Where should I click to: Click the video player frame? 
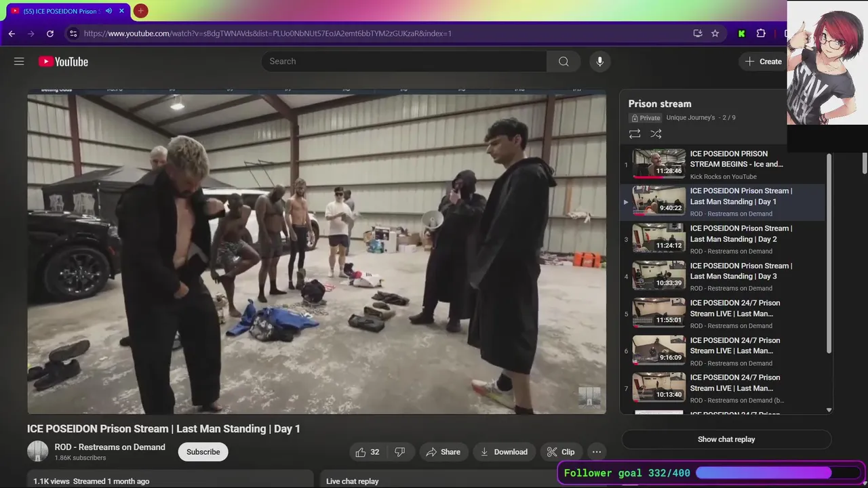pyautogui.click(x=317, y=251)
